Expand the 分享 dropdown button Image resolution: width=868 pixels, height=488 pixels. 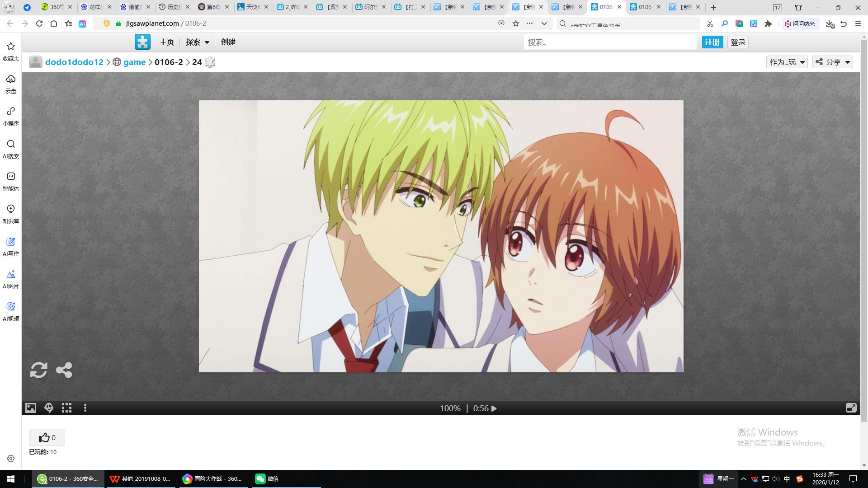coord(833,62)
